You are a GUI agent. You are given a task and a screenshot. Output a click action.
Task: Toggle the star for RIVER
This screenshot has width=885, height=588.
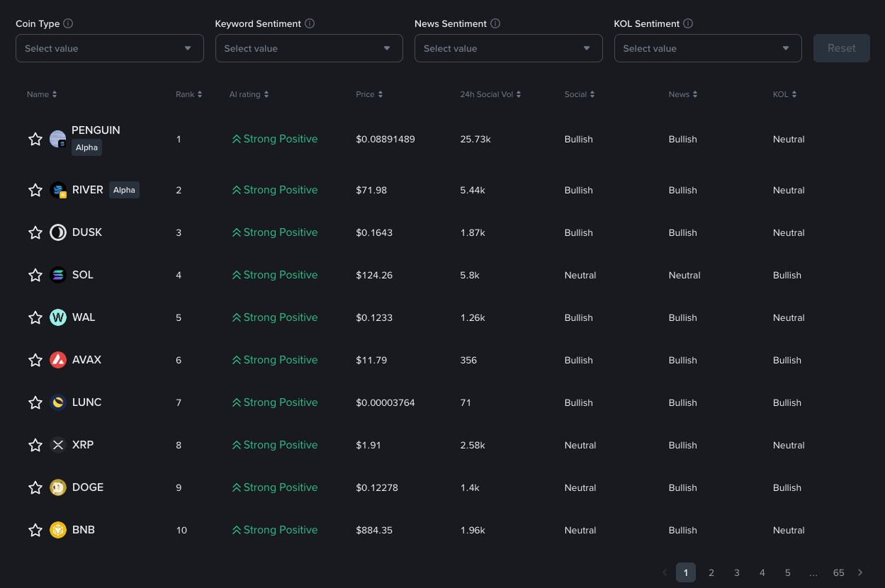[35, 190]
